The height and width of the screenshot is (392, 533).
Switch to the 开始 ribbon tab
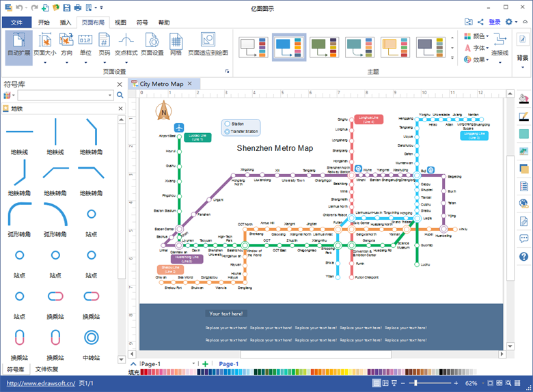44,23
